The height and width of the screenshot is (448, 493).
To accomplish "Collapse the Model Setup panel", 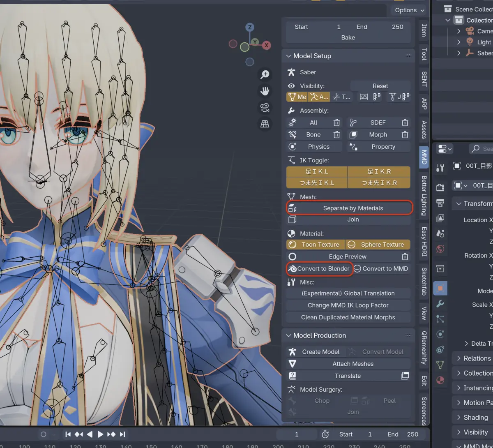I will (x=288, y=56).
